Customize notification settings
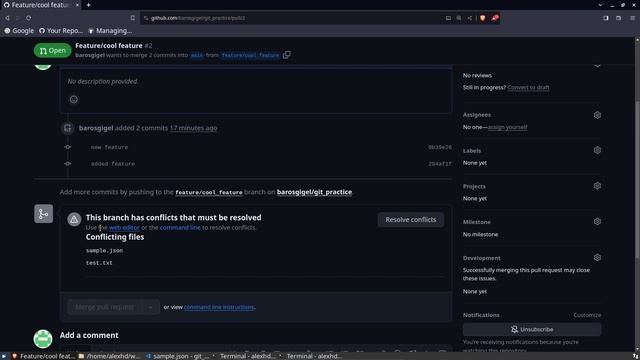 (x=587, y=315)
